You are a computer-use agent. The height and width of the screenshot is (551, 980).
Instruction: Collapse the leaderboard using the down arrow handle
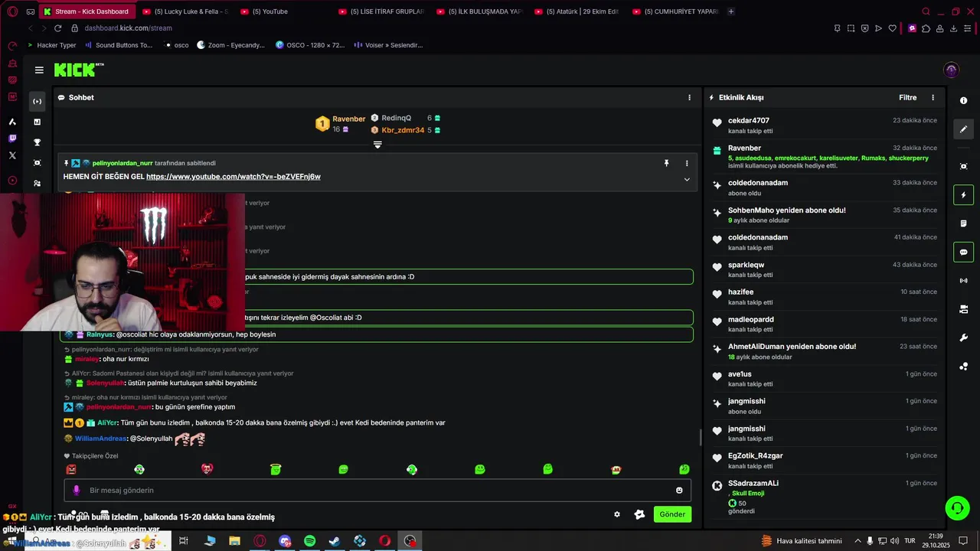377,145
